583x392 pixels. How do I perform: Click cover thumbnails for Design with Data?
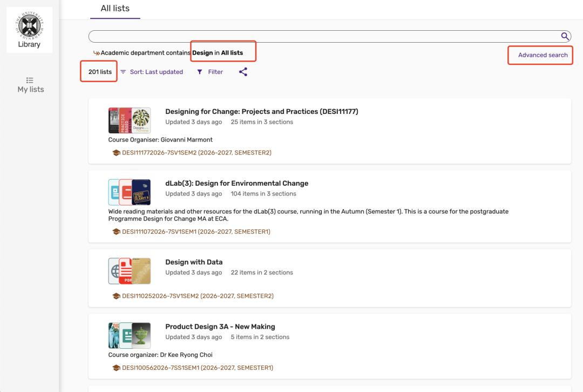130,271
